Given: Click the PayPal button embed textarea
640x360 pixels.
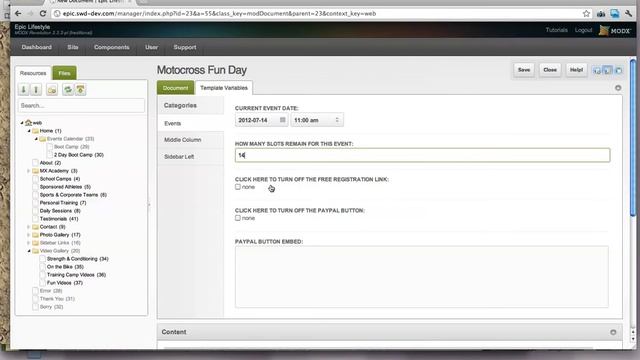Looking at the screenshot, I should (422, 277).
